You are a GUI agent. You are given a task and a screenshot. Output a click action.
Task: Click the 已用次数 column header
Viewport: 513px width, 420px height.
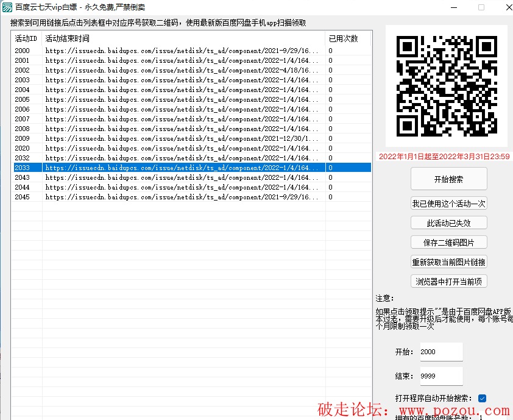coord(348,38)
